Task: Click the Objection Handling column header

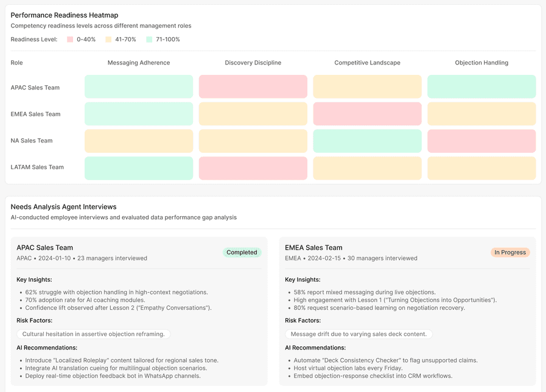Action: [x=481, y=63]
